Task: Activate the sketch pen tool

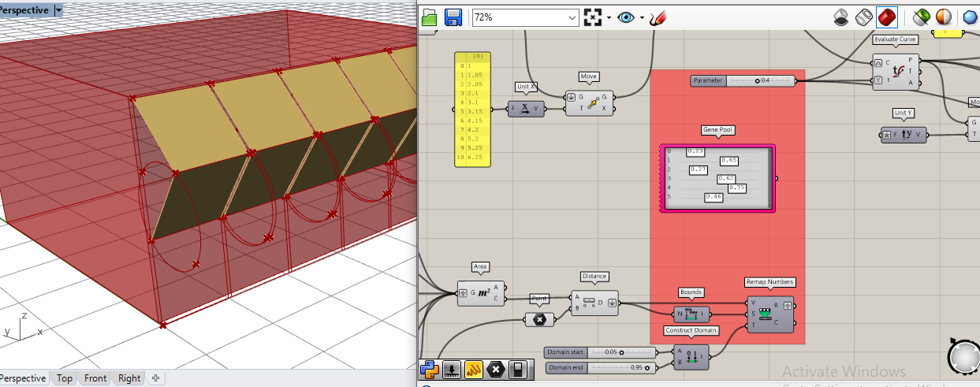Action: pos(658,17)
